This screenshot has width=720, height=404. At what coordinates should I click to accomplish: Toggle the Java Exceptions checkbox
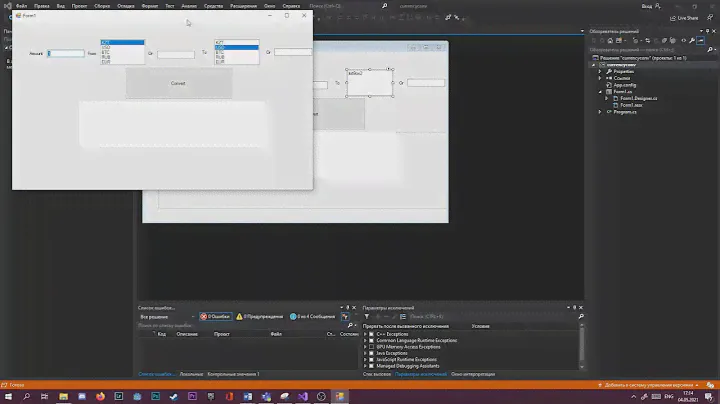tap(372, 353)
